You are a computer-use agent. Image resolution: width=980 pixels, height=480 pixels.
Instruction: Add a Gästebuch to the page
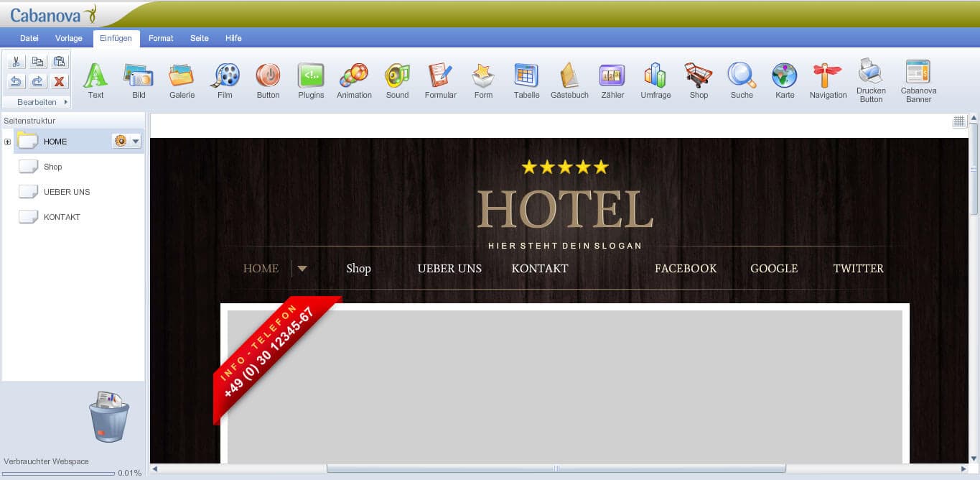point(569,80)
